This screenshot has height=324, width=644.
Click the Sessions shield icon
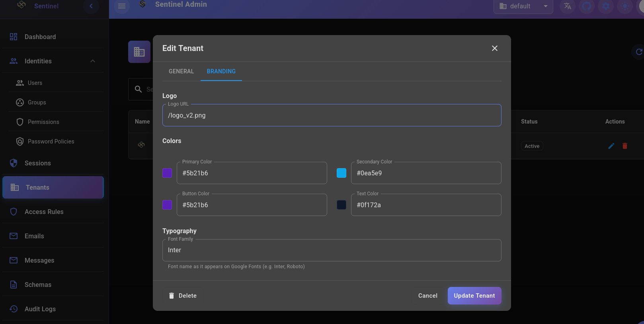click(x=14, y=163)
